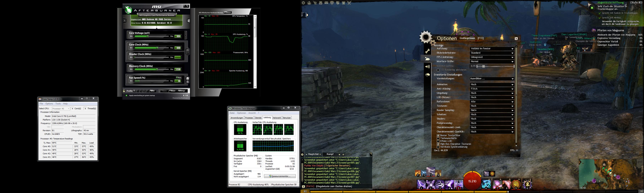
Task: Open the game menu gear icon
Action: coord(303,3)
